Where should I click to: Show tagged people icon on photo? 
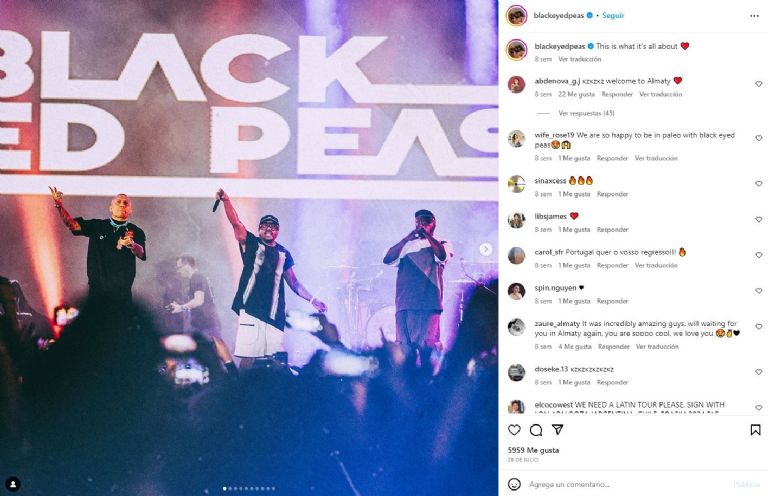pos(13,484)
